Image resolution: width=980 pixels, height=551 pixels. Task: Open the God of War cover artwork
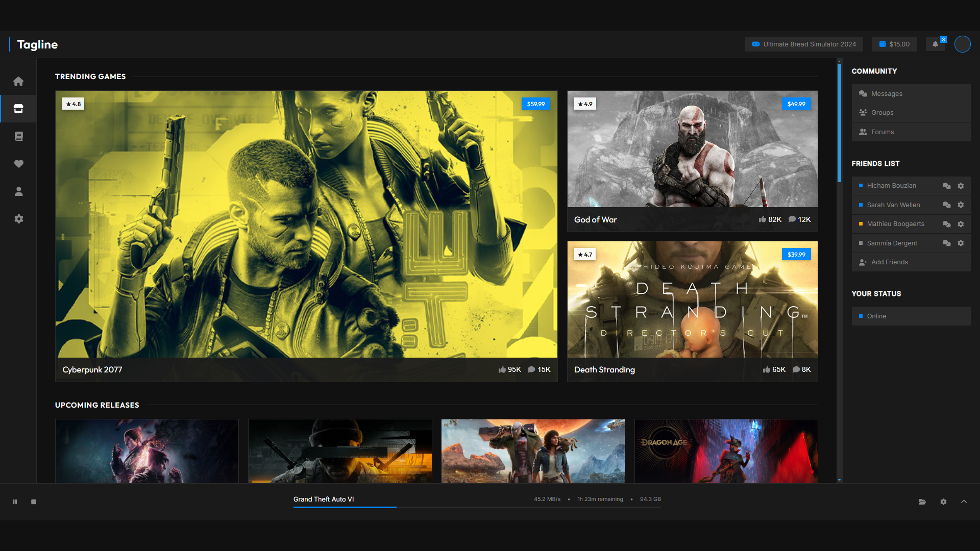tap(693, 149)
